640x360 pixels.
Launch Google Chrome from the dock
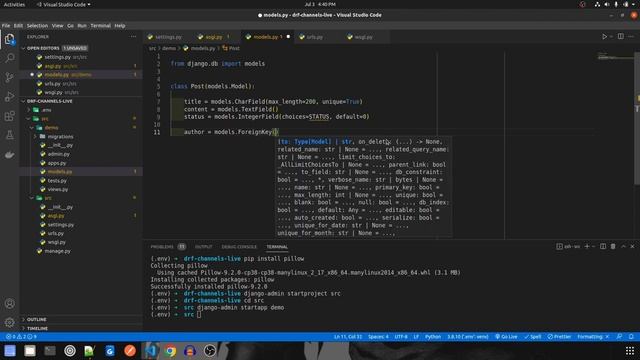(170, 351)
